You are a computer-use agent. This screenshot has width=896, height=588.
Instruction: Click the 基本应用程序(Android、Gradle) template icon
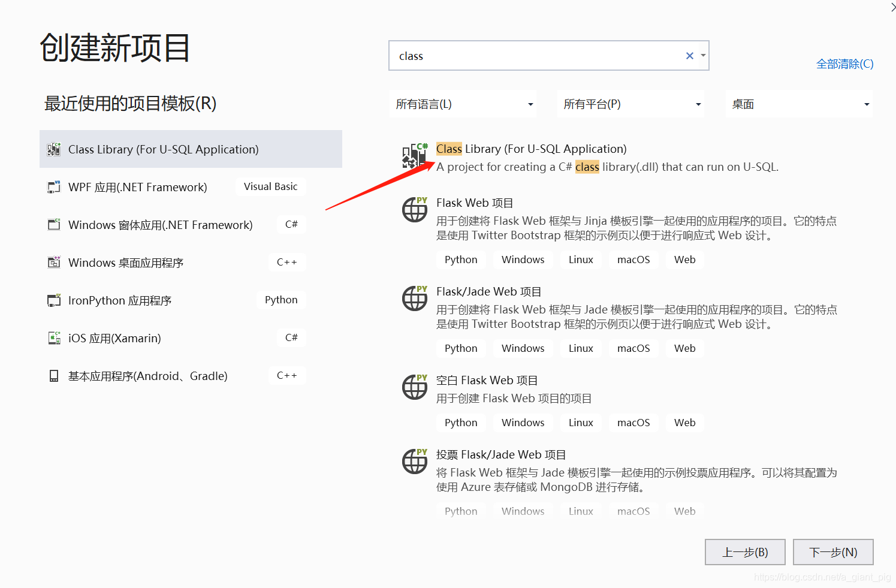(x=53, y=376)
